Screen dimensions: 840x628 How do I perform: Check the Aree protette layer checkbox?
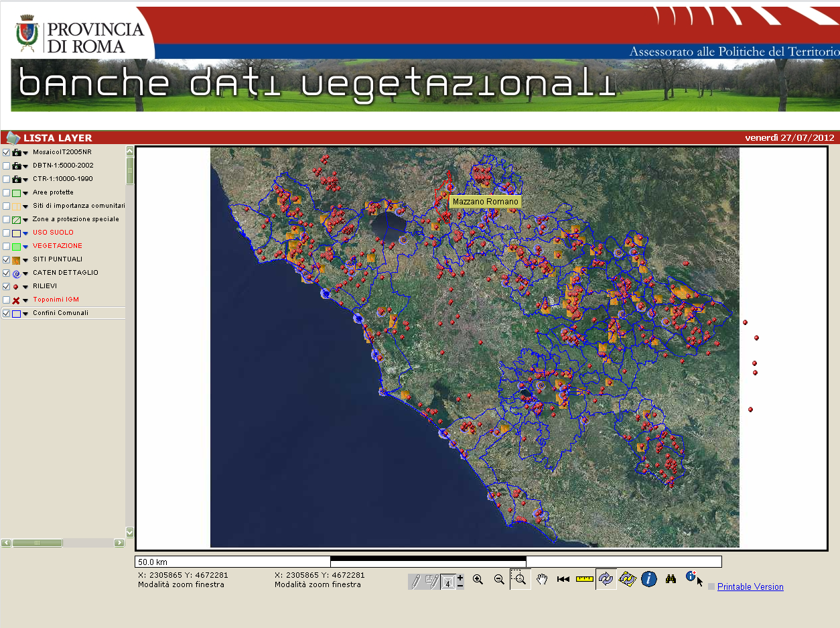point(6,193)
